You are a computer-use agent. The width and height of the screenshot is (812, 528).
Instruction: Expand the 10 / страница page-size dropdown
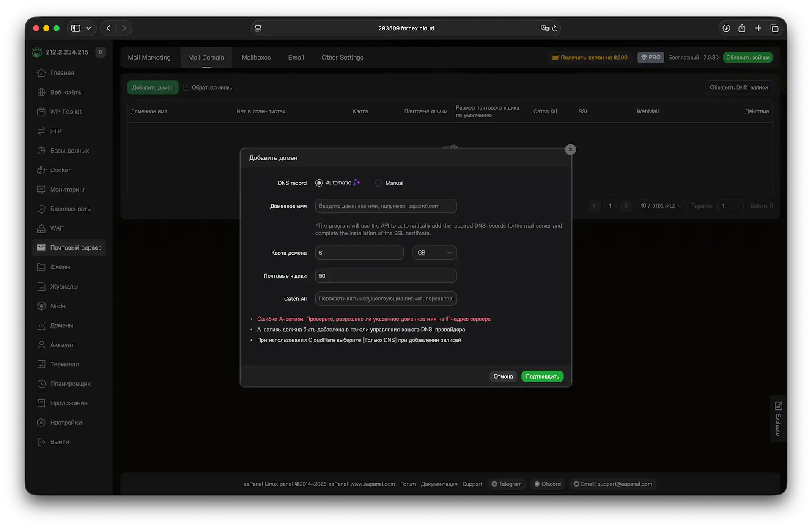coord(661,206)
